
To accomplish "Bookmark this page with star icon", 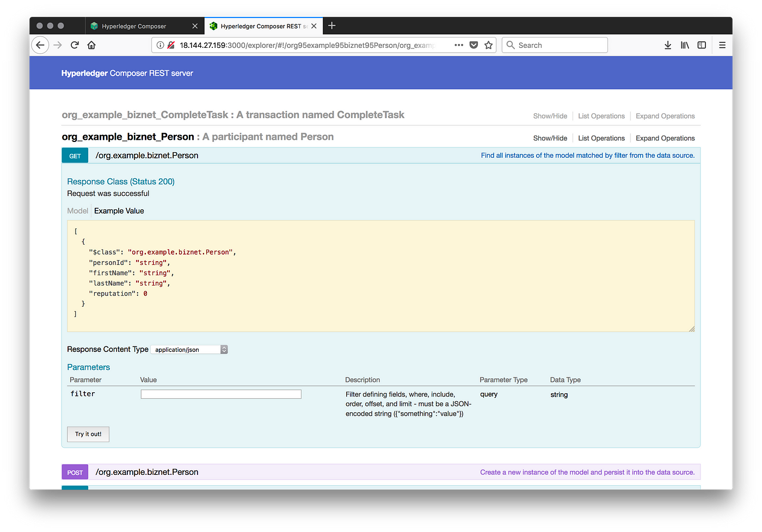I will coord(489,45).
